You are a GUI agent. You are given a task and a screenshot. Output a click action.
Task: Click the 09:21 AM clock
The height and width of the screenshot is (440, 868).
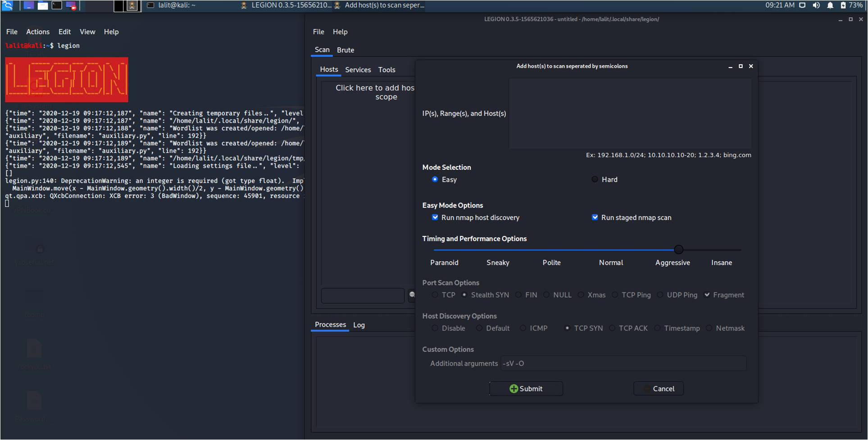point(780,5)
